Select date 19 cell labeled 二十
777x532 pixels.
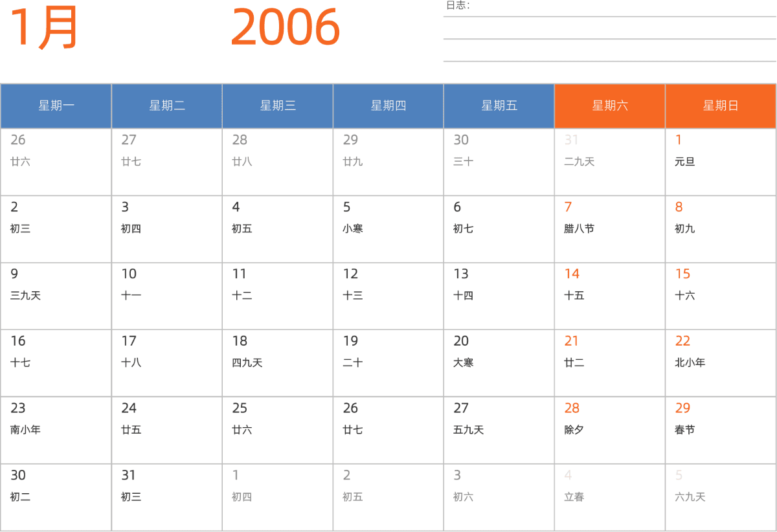point(388,363)
